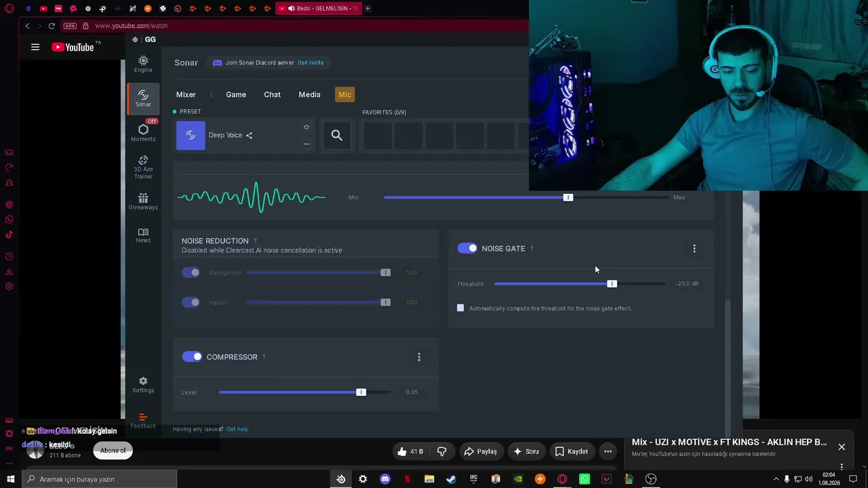Toggle Impact noise reduction switch

[x=191, y=302]
